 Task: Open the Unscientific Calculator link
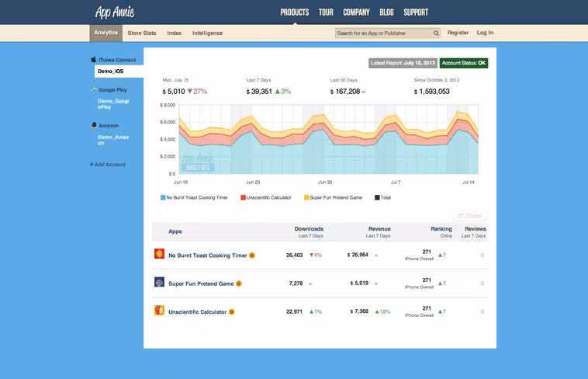[x=197, y=311]
